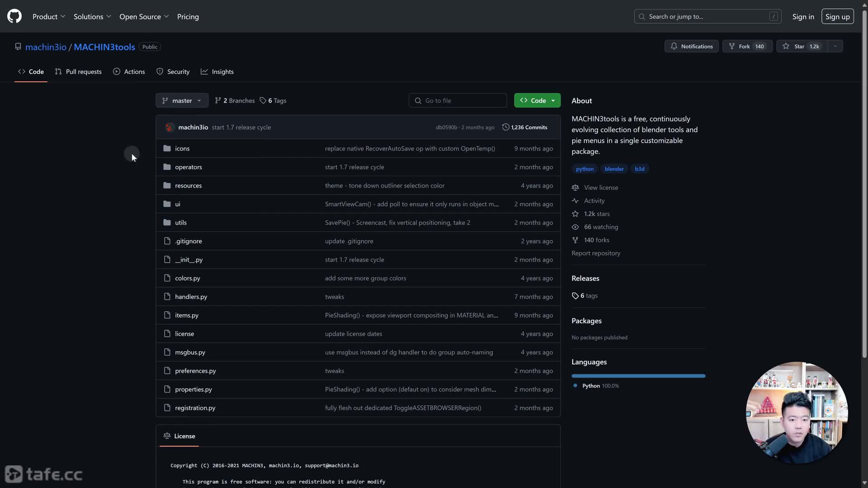Click the Activity pulse link
The height and width of the screenshot is (488, 868).
click(x=594, y=201)
